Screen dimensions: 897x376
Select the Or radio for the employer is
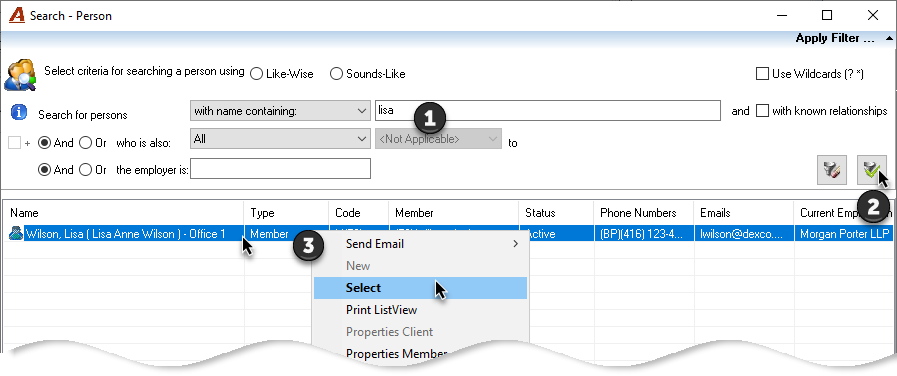tap(85, 169)
